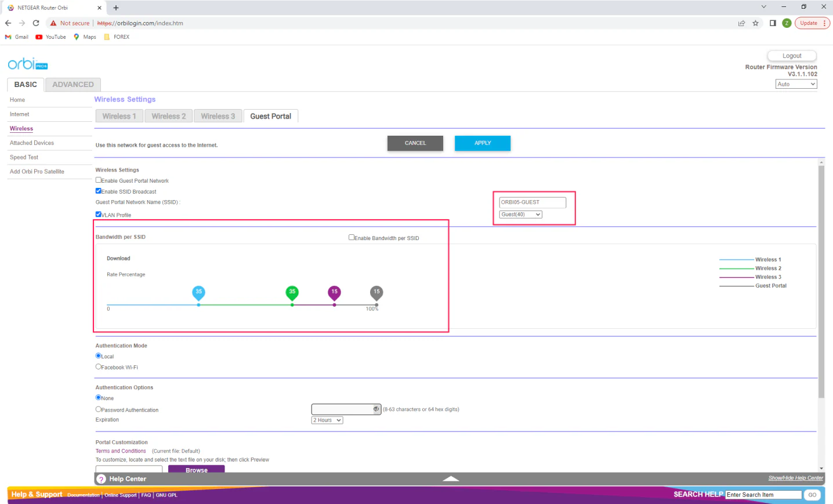The image size is (833, 504).
Task: Check Enable Bandwidth per SSID
Action: [x=352, y=237]
